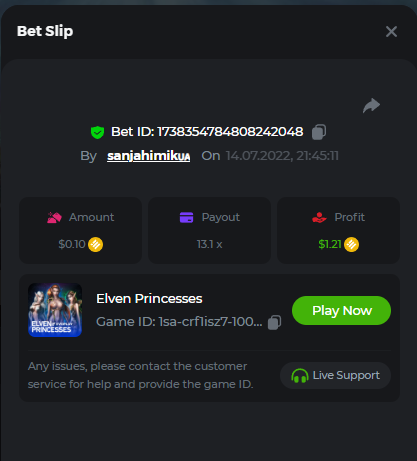Click the green verified shield icon
The image size is (417, 461).
[x=97, y=132]
